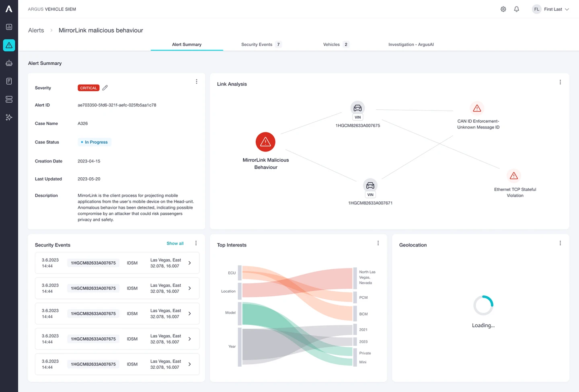Select the MirrorLink Malicious Behaviour red node
The width and height of the screenshot is (579, 392).
265,142
